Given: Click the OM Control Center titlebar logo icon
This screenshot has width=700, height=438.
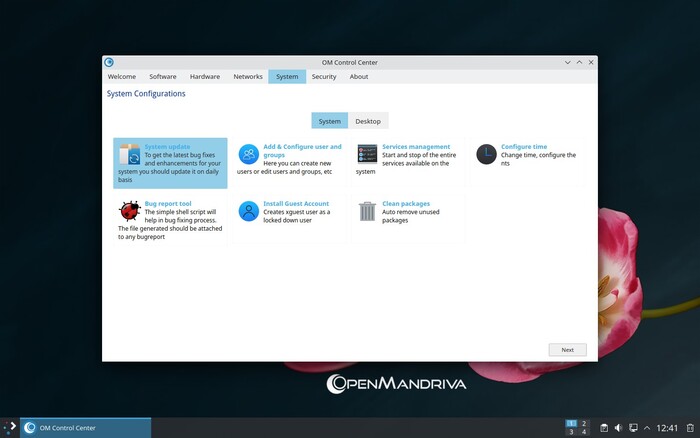Looking at the screenshot, I should [109, 62].
